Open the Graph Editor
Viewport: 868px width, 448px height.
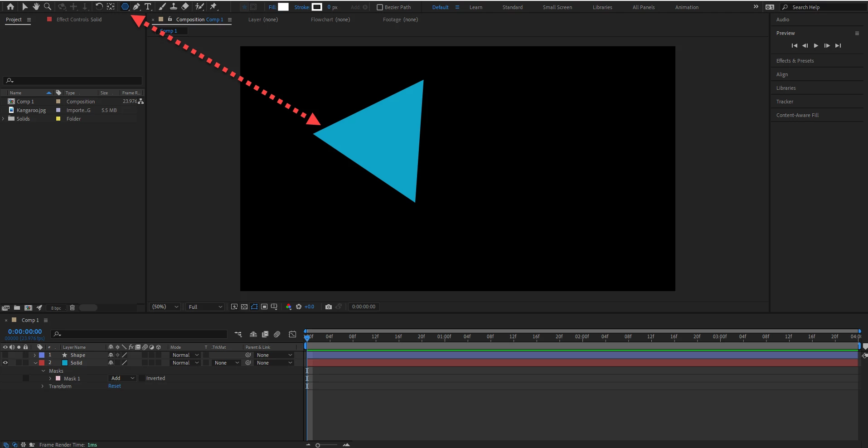(292, 335)
